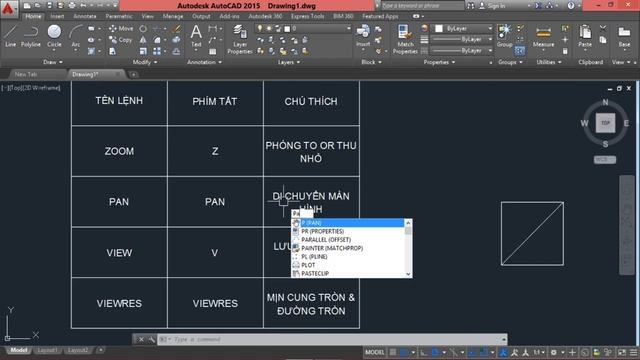Expand the Modify panel
The width and height of the screenshot is (640, 360).
pos(144,62)
